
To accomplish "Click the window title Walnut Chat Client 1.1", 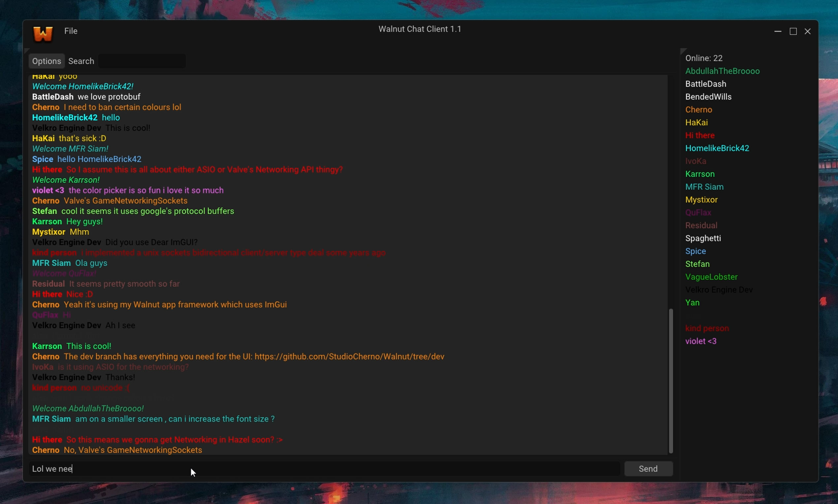I will (x=420, y=29).
